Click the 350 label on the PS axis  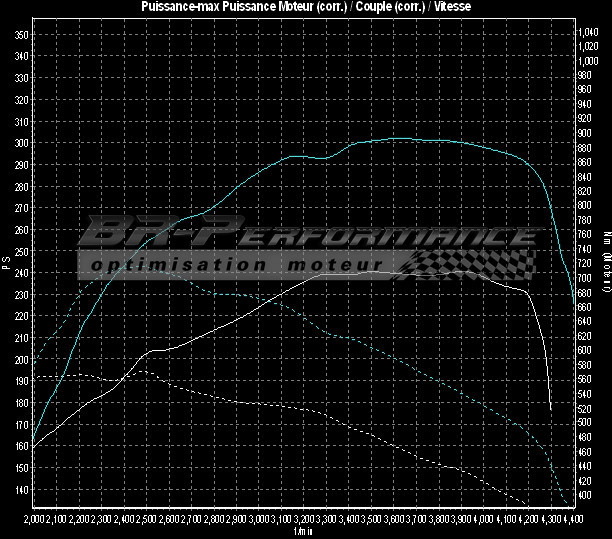tap(20, 34)
